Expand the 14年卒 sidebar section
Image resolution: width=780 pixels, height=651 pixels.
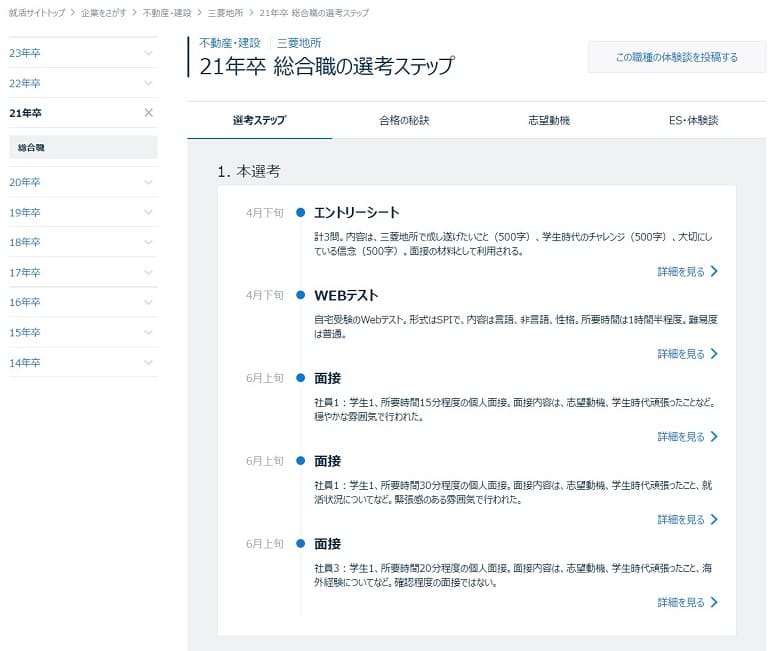pos(83,363)
